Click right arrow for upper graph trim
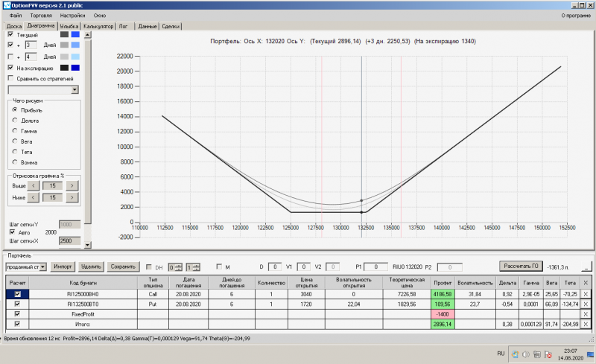The width and height of the screenshot is (596, 364). point(74,185)
